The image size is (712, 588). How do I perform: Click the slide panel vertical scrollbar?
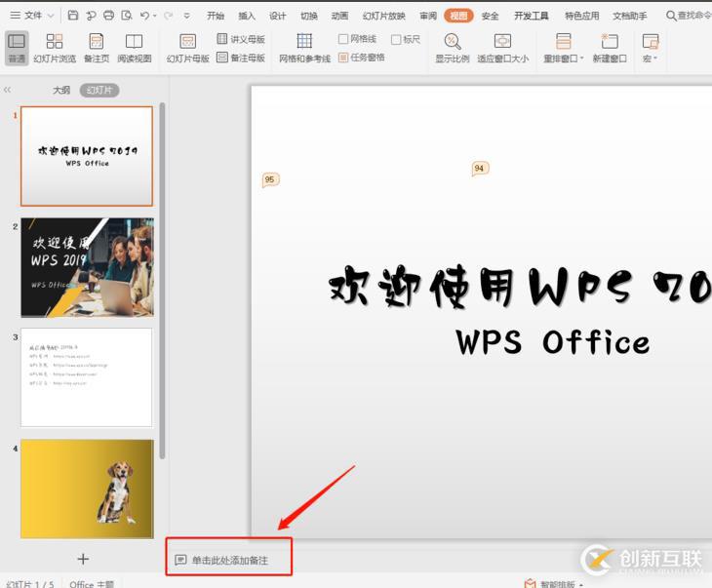click(162, 281)
